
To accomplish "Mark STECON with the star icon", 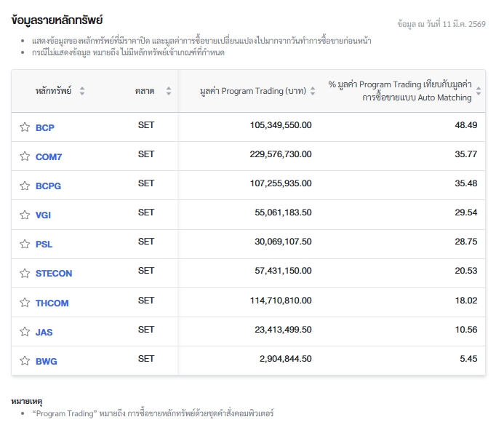I will (25, 273).
